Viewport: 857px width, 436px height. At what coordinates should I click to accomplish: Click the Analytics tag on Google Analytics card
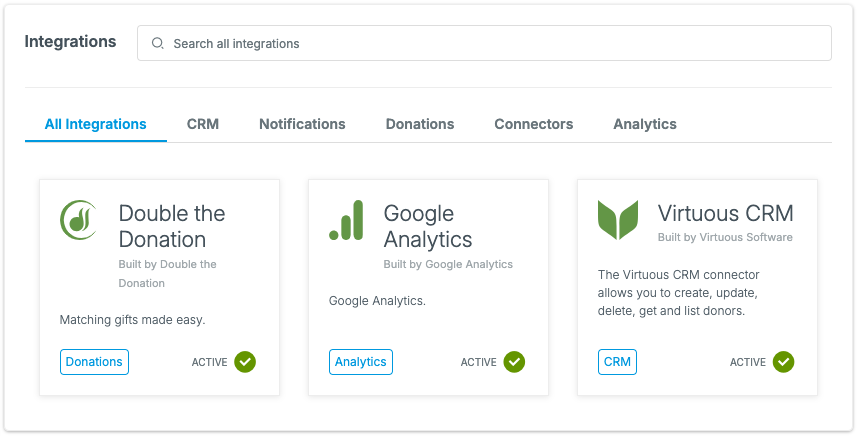(361, 362)
